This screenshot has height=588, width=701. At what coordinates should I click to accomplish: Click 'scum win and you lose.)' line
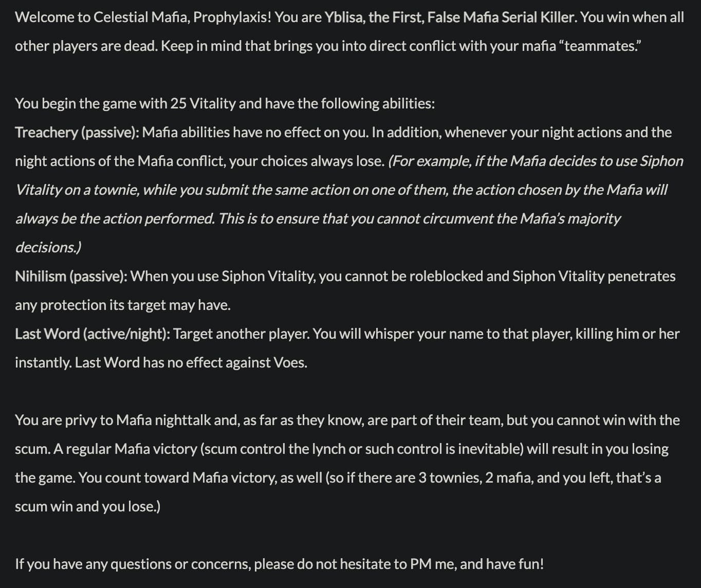(88, 507)
